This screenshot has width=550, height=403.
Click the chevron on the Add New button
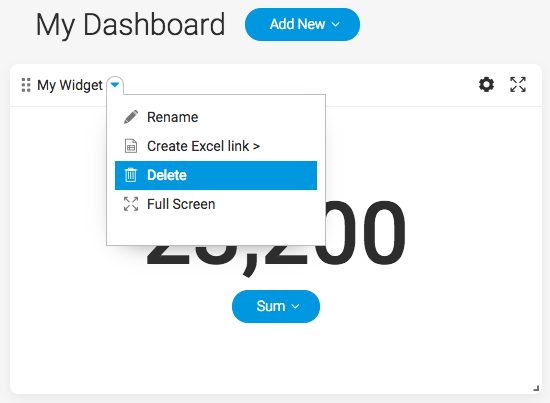[x=336, y=25]
